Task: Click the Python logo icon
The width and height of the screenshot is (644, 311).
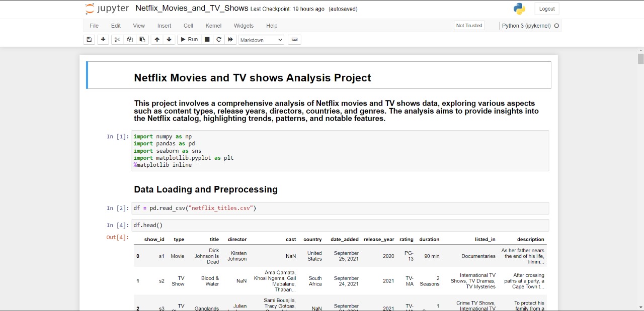Action: click(519, 9)
